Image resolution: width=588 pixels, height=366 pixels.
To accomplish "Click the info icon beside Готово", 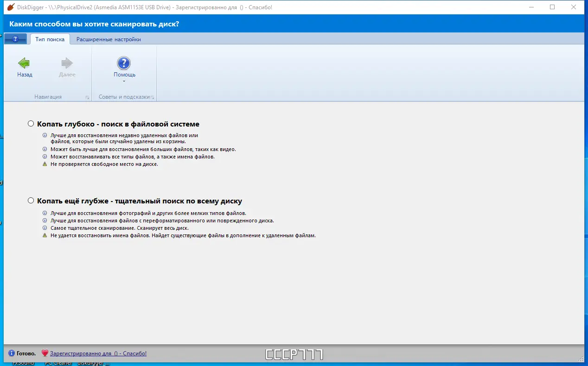I will point(12,353).
